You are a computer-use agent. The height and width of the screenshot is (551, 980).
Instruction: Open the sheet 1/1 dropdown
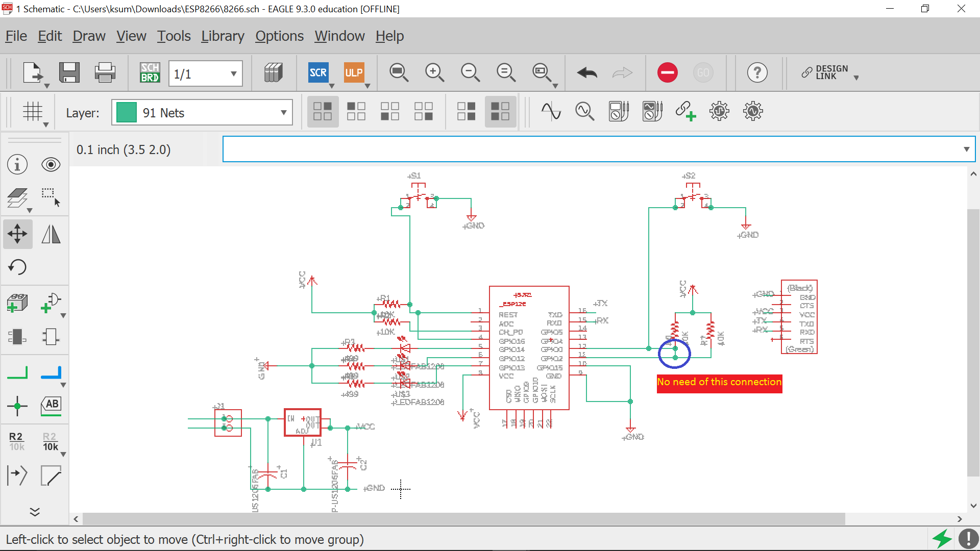pos(233,73)
